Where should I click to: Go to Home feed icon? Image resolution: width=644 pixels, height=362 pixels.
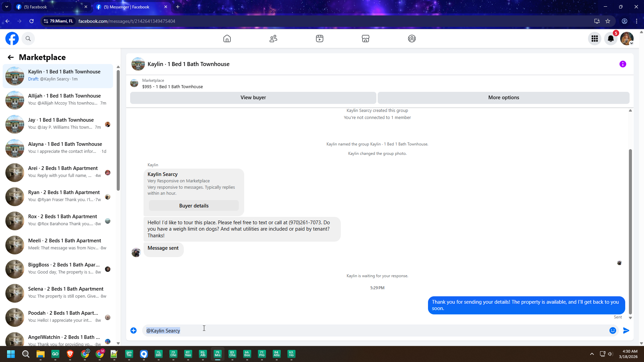pyautogui.click(x=227, y=39)
